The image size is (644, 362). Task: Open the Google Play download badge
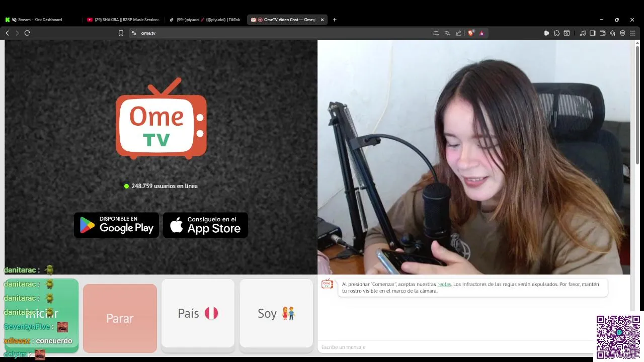point(116,225)
